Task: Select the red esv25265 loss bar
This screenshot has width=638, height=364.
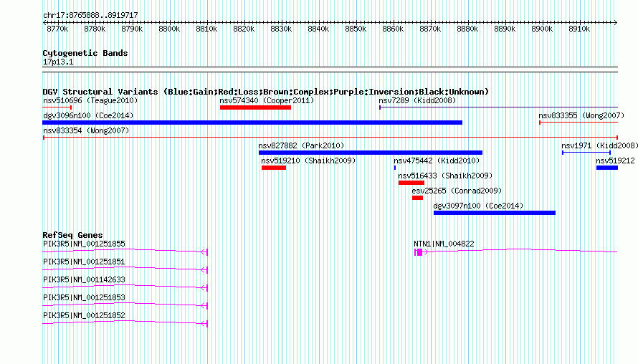Action: pos(417,198)
